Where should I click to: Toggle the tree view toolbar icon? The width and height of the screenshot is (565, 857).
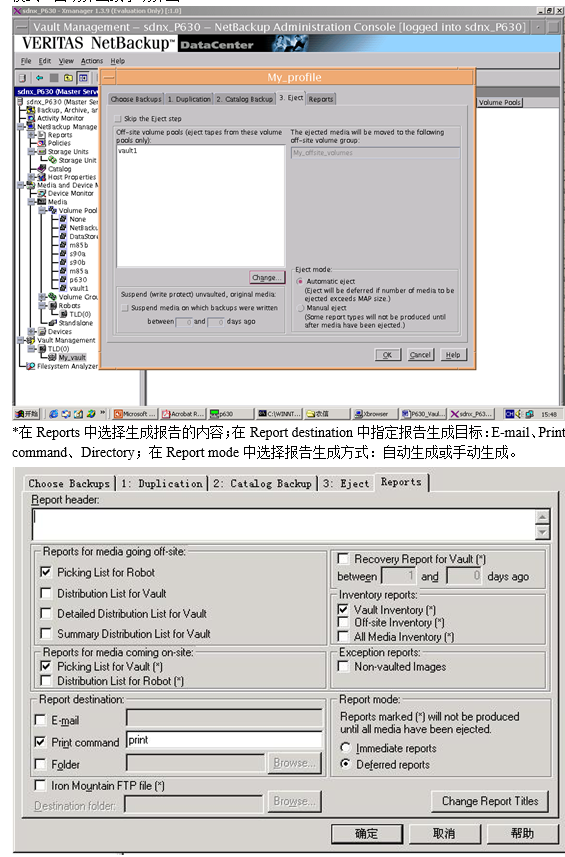click(83, 78)
